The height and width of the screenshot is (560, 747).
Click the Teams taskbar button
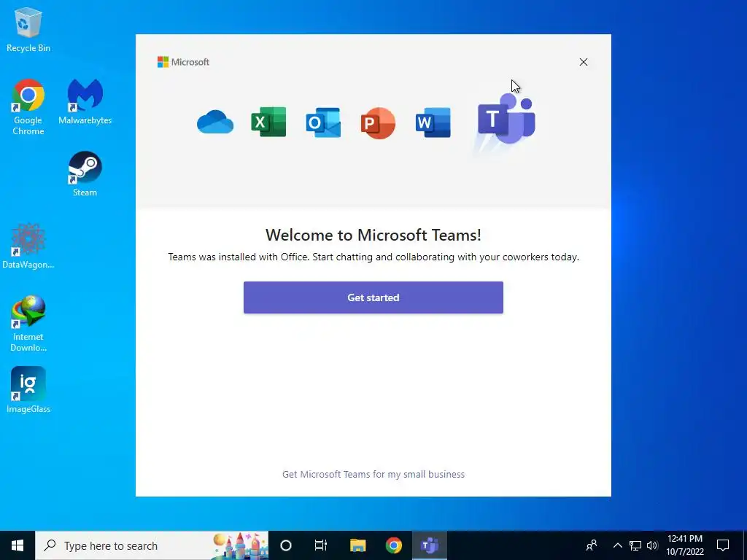[x=430, y=545]
